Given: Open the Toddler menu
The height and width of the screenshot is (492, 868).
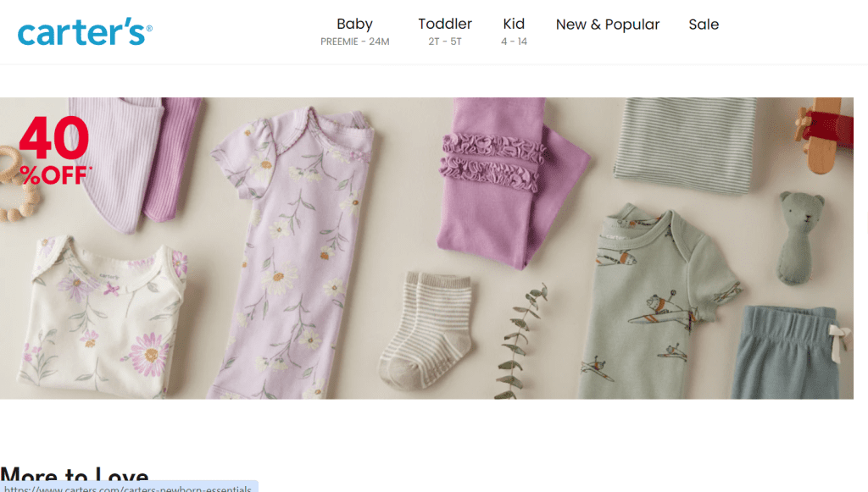Looking at the screenshot, I should point(445,25).
